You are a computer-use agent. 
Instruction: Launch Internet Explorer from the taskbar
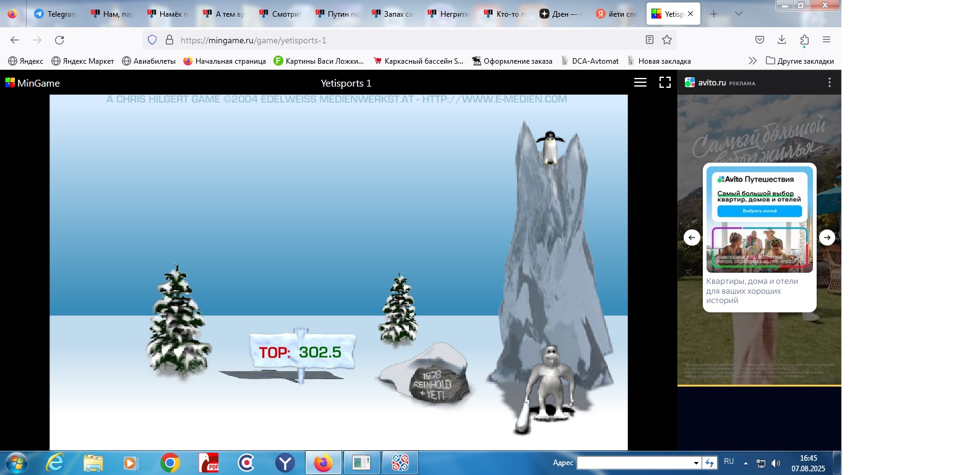pos(55,463)
